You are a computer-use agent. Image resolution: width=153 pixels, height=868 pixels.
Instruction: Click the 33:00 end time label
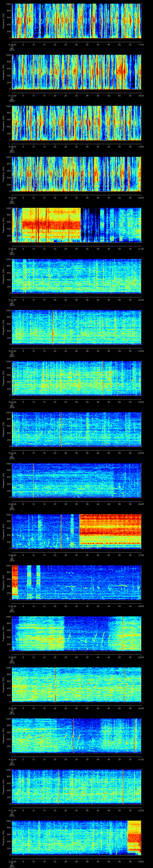click(x=141, y=861)
